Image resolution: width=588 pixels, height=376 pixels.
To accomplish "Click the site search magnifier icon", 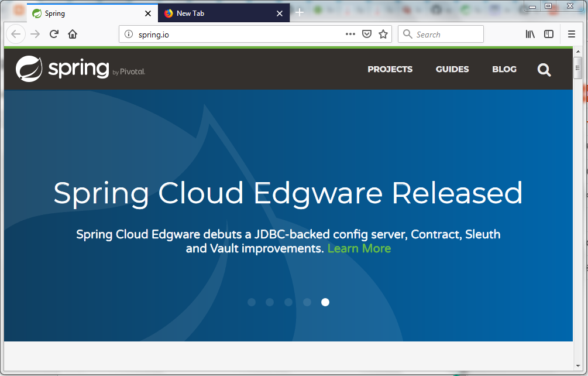I will pyautogui.click(x=544, y=70).
